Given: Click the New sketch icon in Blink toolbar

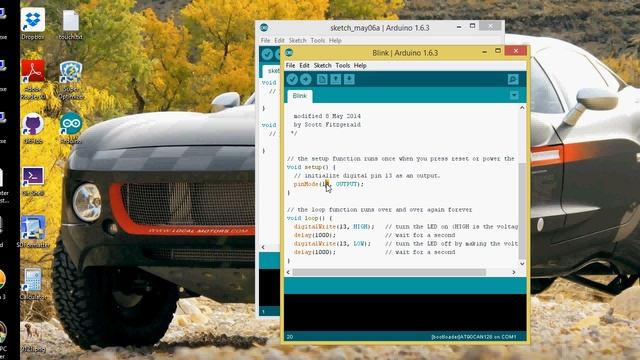Looking at the screenshot, I should [x=322, y=79].
